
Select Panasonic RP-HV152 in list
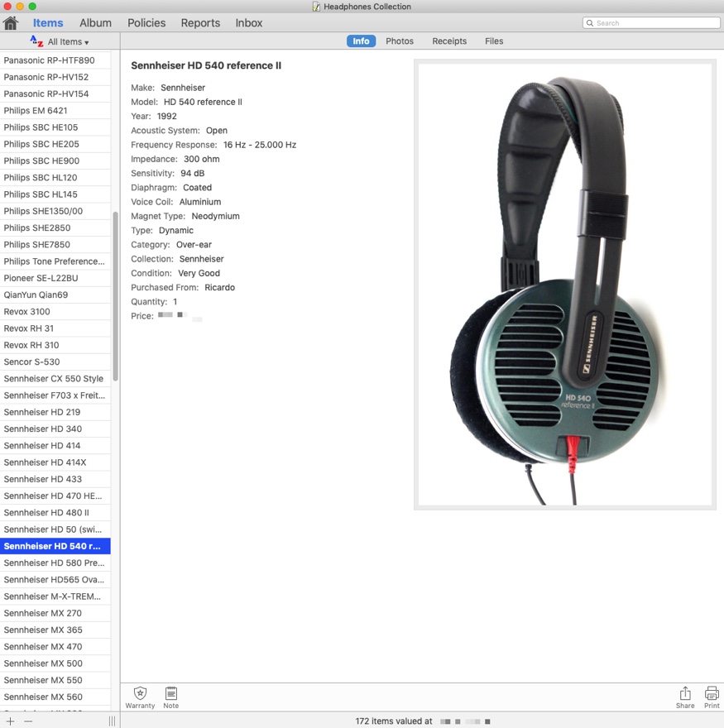[55, 77]
